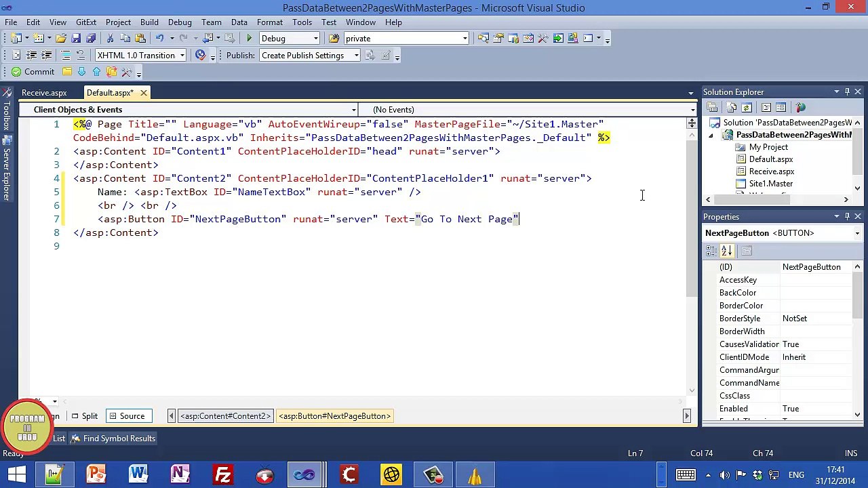
Task: Open the XHTML 1.0 Transition dropdown
Action: [x=182, y=56]
